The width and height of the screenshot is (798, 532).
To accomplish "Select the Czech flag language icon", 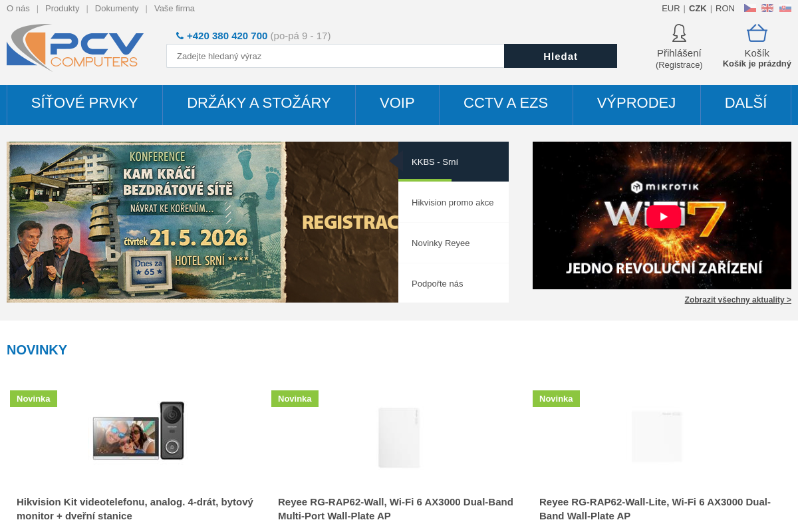I will [749, 7].
